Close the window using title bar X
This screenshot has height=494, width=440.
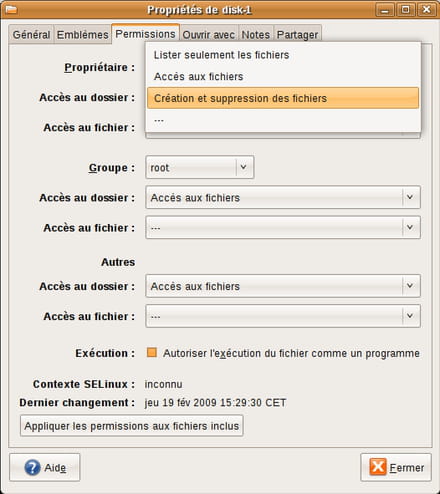426,10
